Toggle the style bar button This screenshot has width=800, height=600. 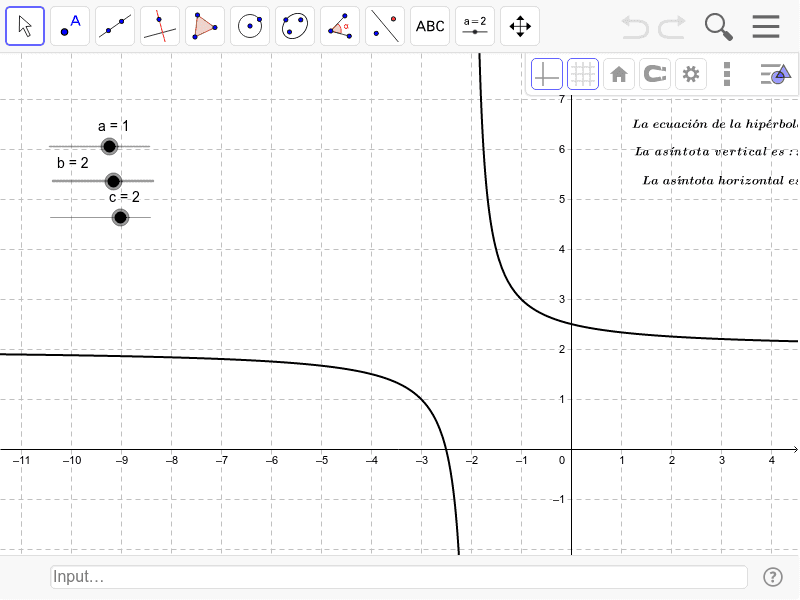(775, 74)
